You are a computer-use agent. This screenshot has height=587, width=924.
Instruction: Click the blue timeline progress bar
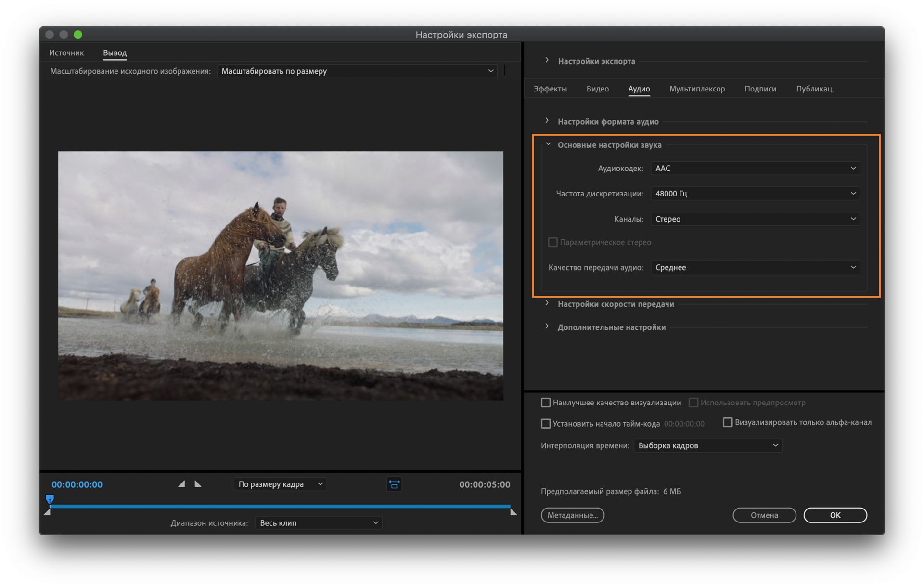click(279, 506)
